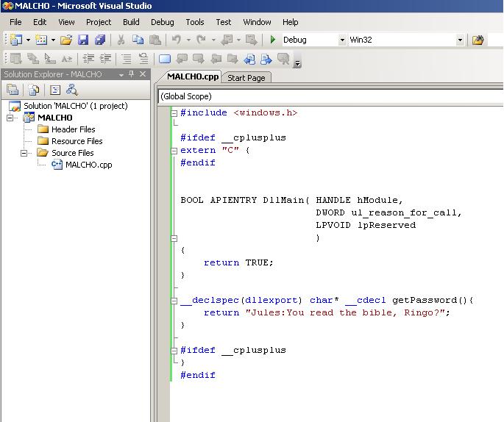
Task: Close the Solution Explorer panel
Action: (x=143, y=74)
